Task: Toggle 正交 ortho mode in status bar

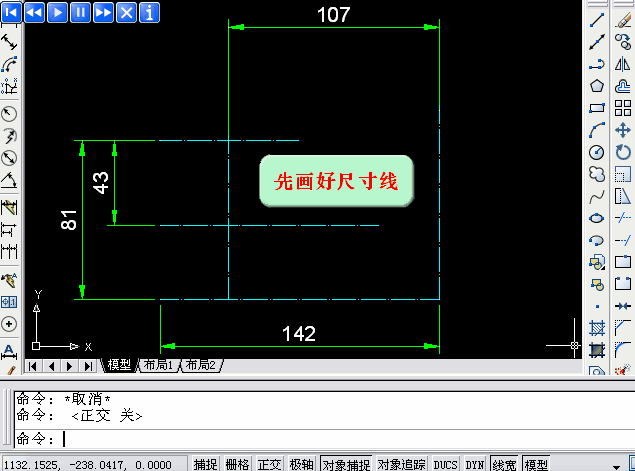Action: pos(269,465)
